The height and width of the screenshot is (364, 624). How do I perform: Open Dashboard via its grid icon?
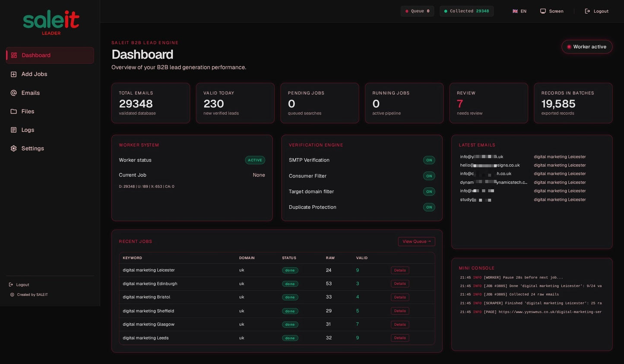(x=14, y=55)
